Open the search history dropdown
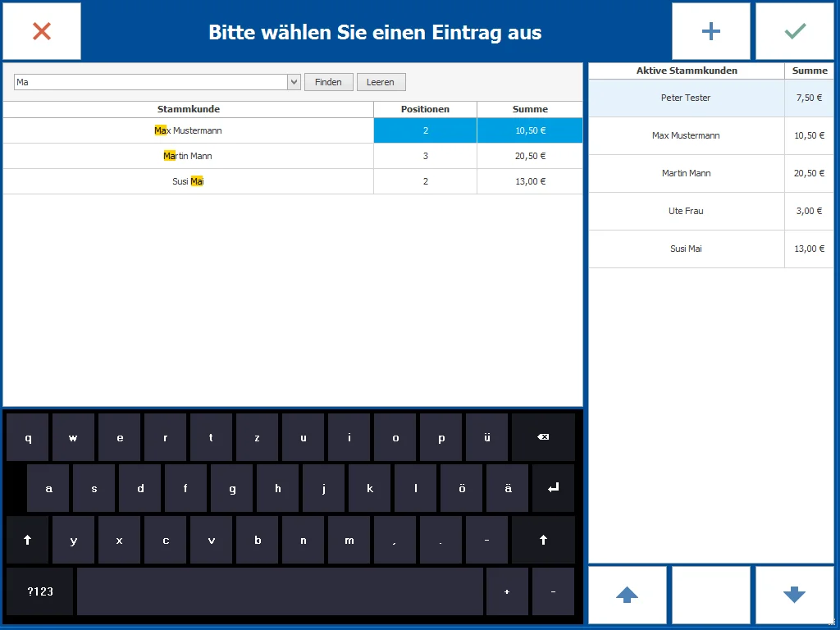This screenshot has width=840, height=630. click(294, 82)
